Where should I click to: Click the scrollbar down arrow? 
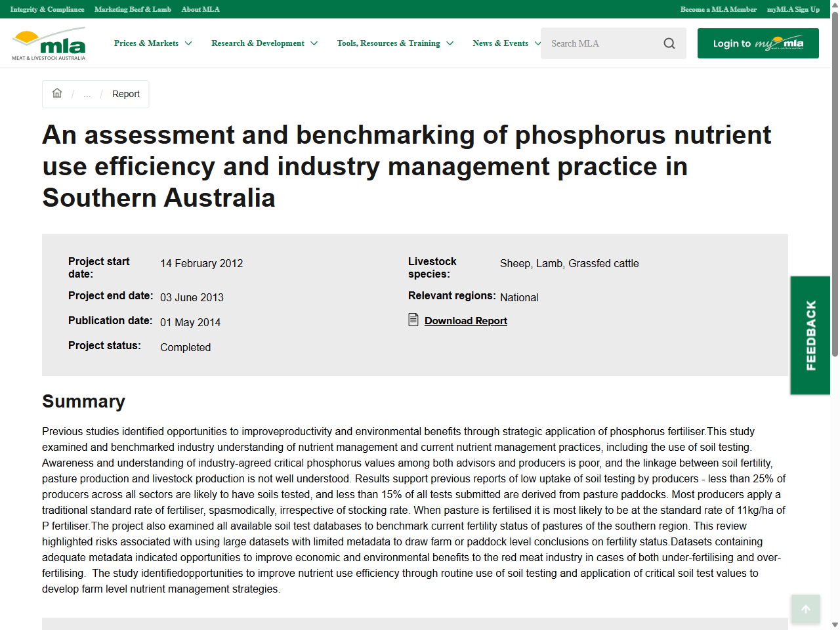(x=835, y=625)
